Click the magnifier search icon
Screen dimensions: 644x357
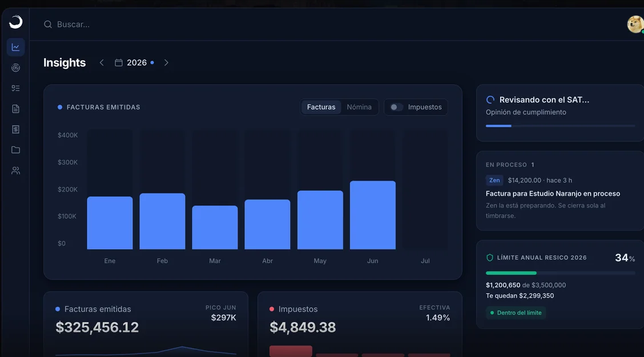[47, 24]
